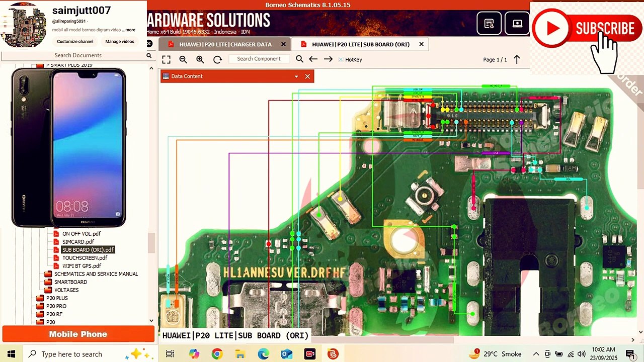Expand SCHEMATICS AND SERVICE MANUAL folder

tap(96, 274)
